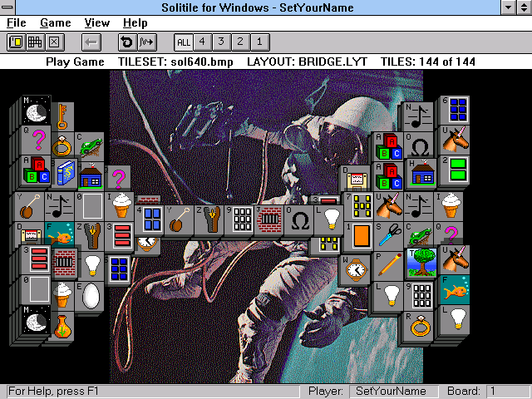Select the goldfish tile on the right stack
Screen dimensions: 532x399
click(455, 290)
